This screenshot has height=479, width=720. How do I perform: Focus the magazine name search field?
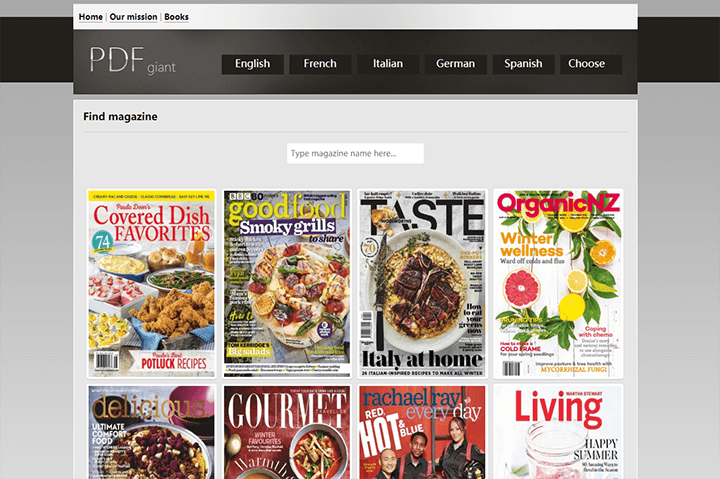pos(355,153)
